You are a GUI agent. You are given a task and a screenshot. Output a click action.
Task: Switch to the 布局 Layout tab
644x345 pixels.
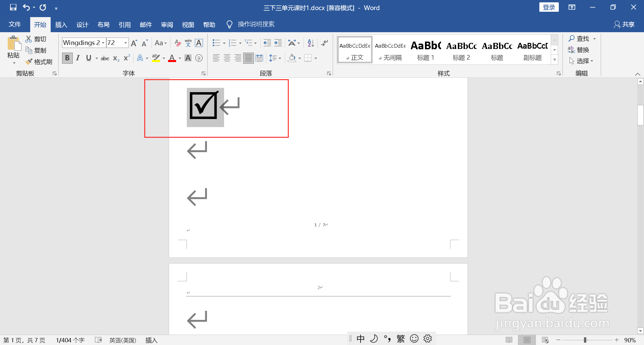click(x=103, y=24)
